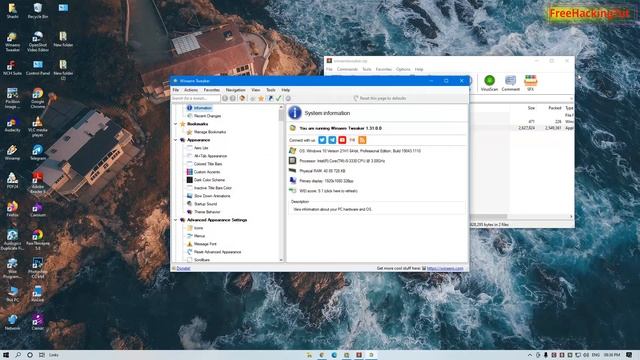Click the SFX icon in WinRAR toolbar

click(531, 83)
